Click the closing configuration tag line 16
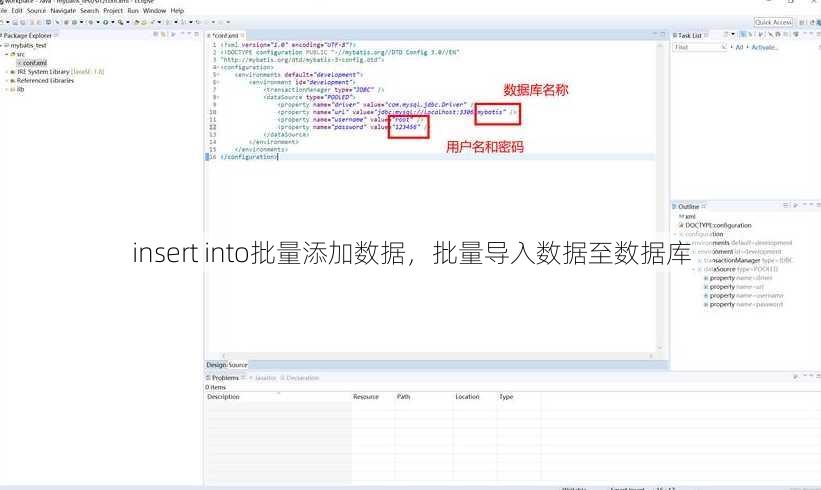Image resolution: width=821 pixels, height=490 pixels. point(249,157)
